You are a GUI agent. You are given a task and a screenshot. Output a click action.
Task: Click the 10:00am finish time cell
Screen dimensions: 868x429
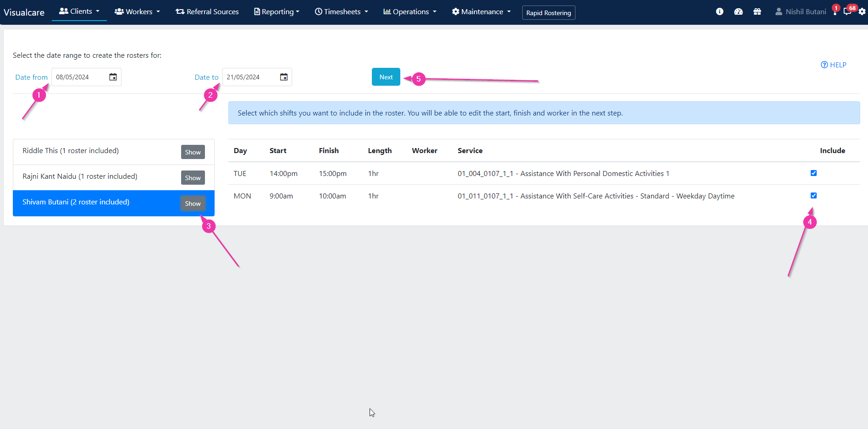point(332,196)
